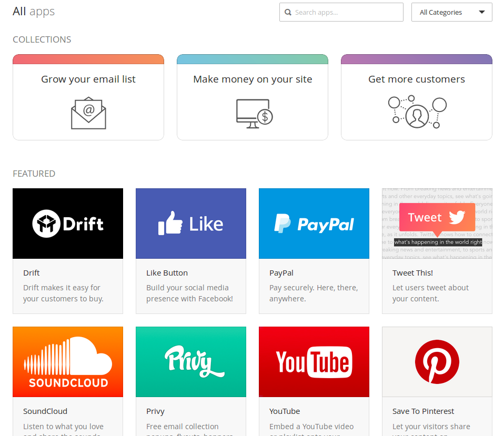Open the SoundCloud app title link
The height and width of the screenshot is (436, 504).
click(x=45, y=411)
